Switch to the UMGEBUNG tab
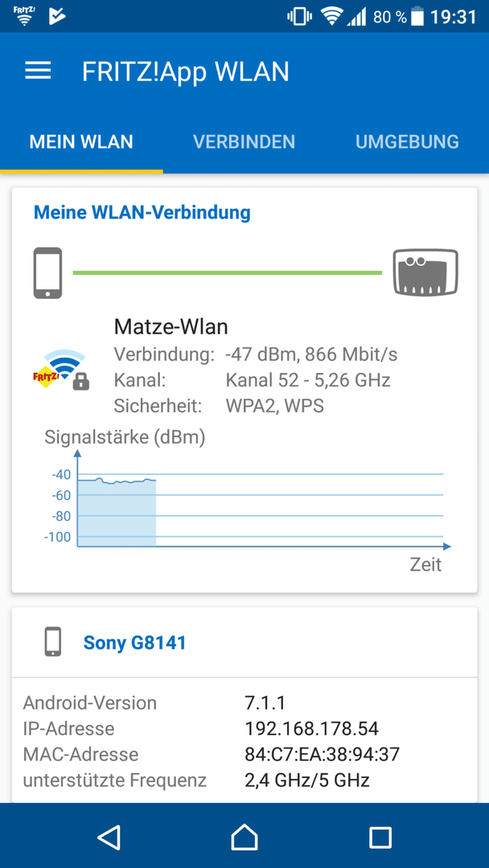 pyautogui.click(x=407, y=141)
